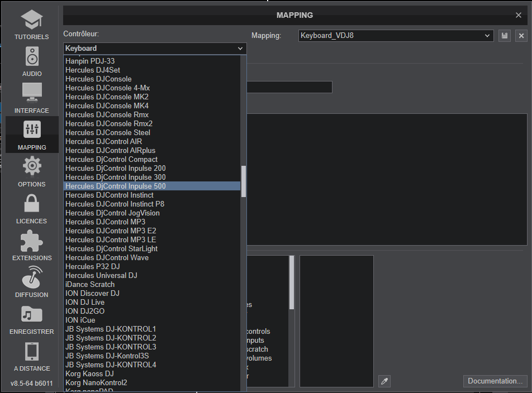
Task: Pick ION DJ Live
Action: (x=152, y=302)
